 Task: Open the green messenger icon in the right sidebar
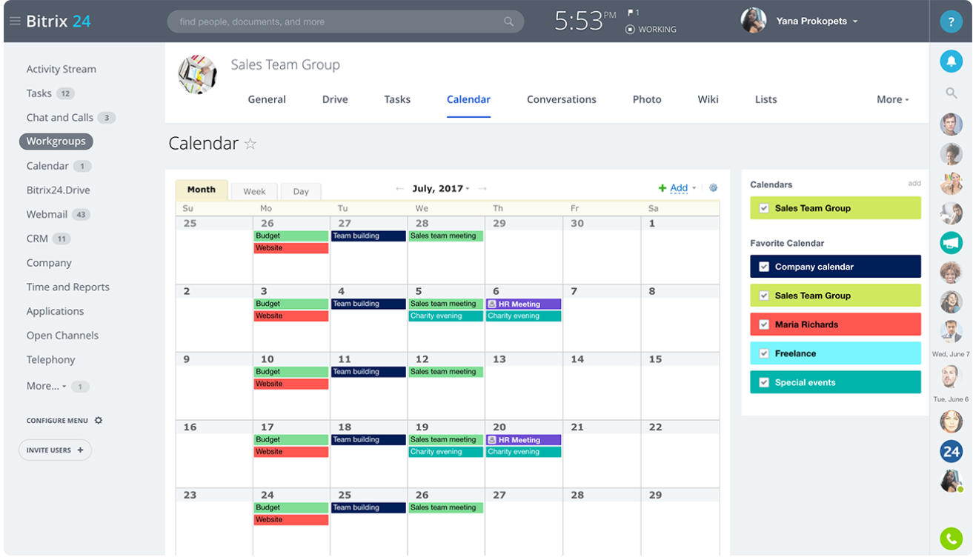click(951, 242)
